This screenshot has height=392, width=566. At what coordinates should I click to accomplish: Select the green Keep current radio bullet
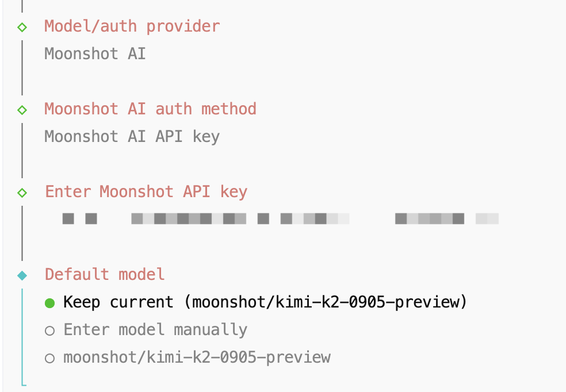(x=49, y=303)
